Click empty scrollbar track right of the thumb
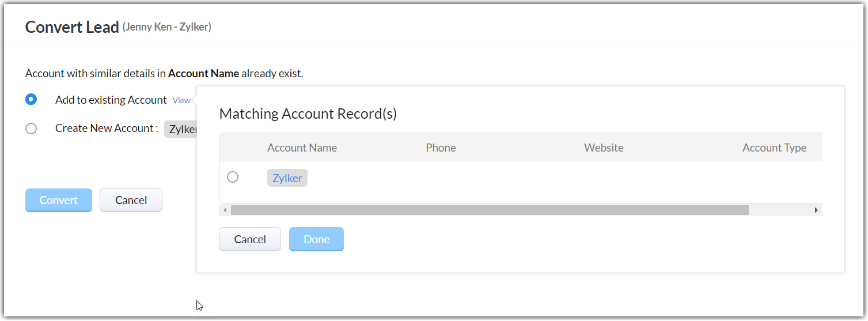The height and width of the screenshot is (321, 868). click(780, 210)
